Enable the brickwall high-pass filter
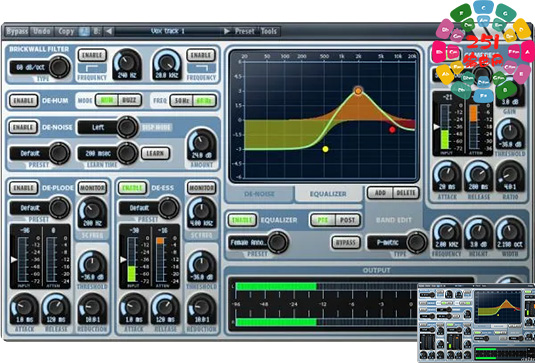The image size is (535, 363). (x=92, y=55)
